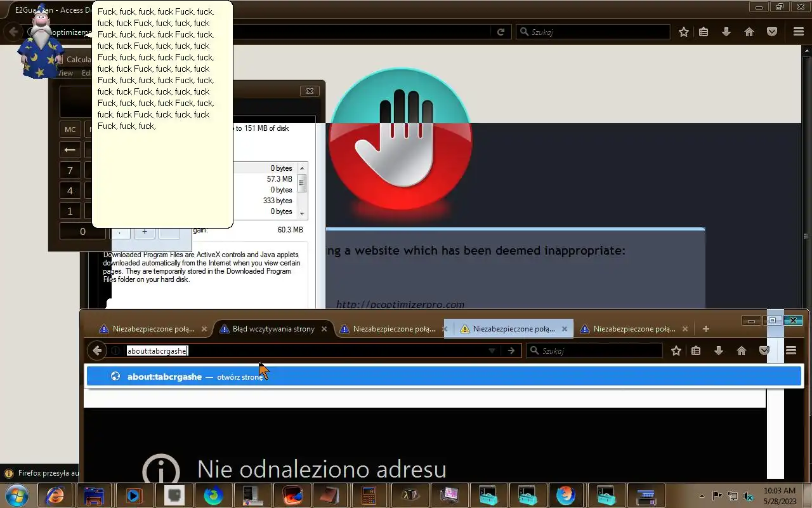Click address field containing about:tabcrgashe
This screenshot has width=812, height=508.
(304, 351)
